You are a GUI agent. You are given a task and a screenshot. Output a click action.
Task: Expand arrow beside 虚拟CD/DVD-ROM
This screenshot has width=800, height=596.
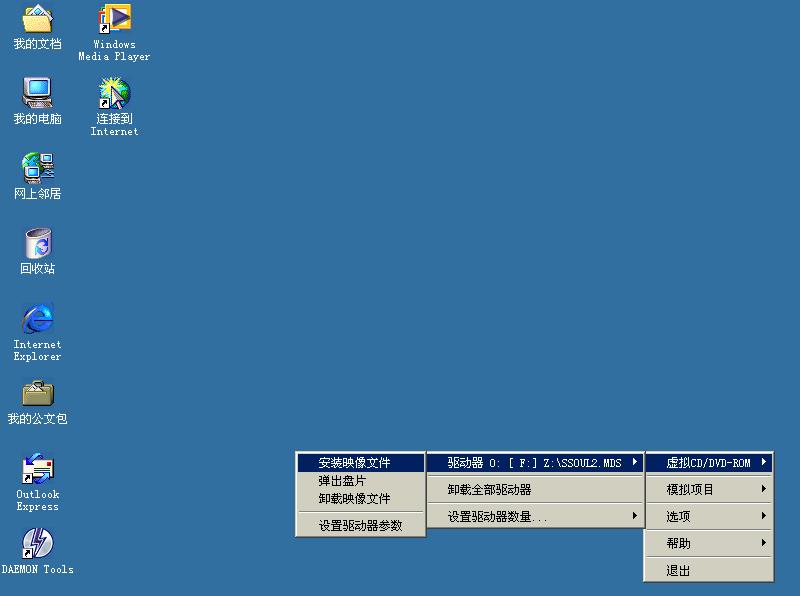pyautogui.click(x=764, y=462)
